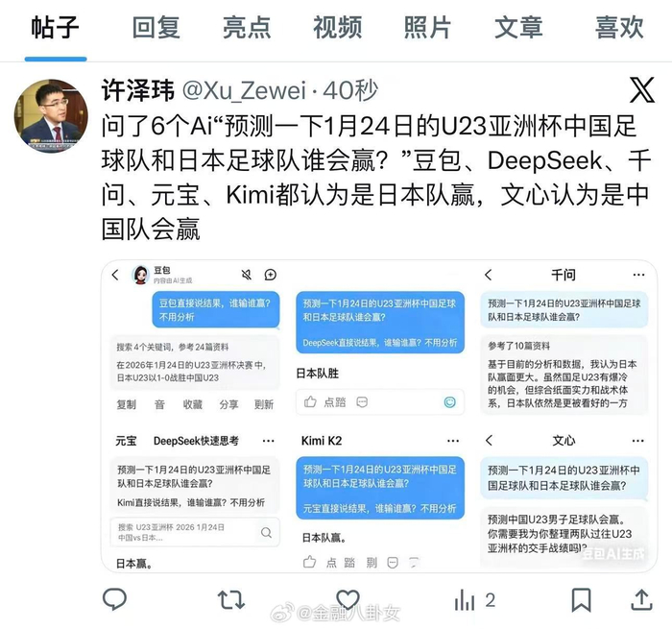Bookmark this post

click(x=581, y=599)
